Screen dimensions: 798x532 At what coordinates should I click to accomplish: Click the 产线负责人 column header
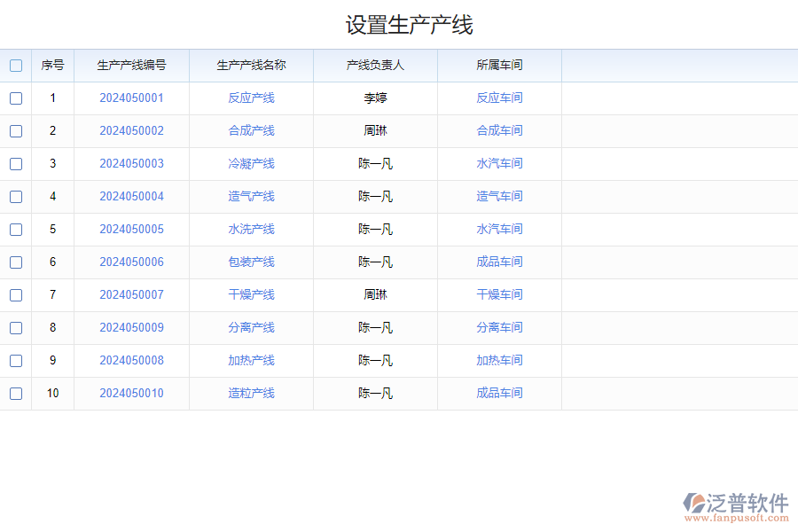coord(374,65)
